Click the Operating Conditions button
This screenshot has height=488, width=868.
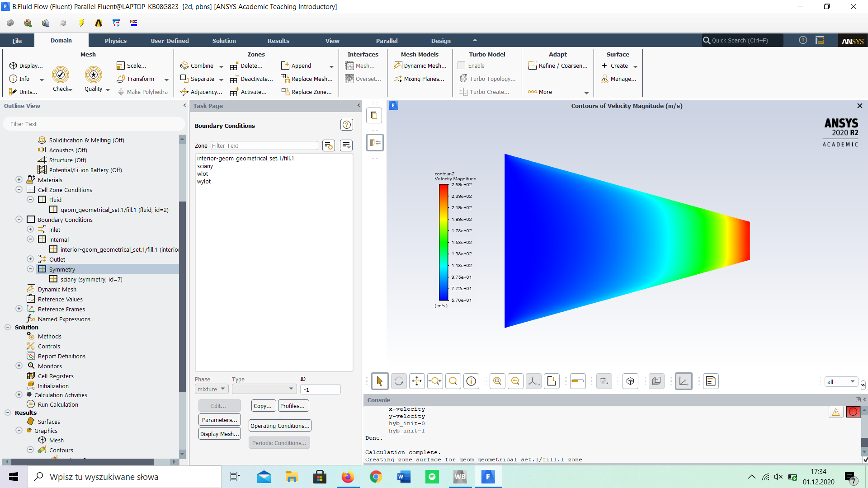pyautogui.click(x=280, y=426)
